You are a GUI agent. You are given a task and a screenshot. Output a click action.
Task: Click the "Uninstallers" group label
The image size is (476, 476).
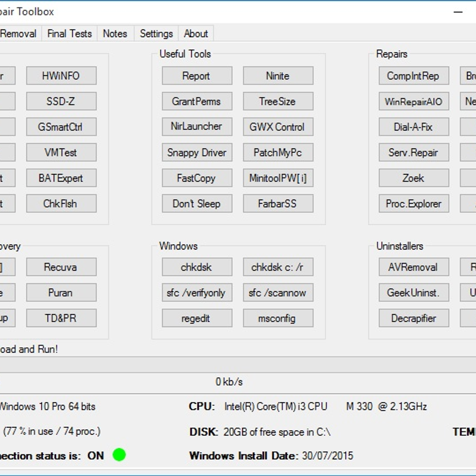tap(400, 246)
